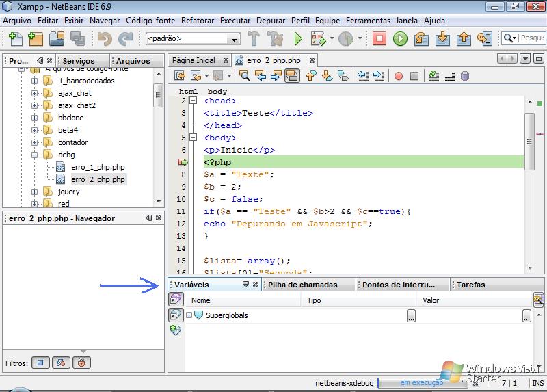The image size is (547, 392).
Task: Clean and build with hammer-broom icon
Action: click(x=276, y=38)
